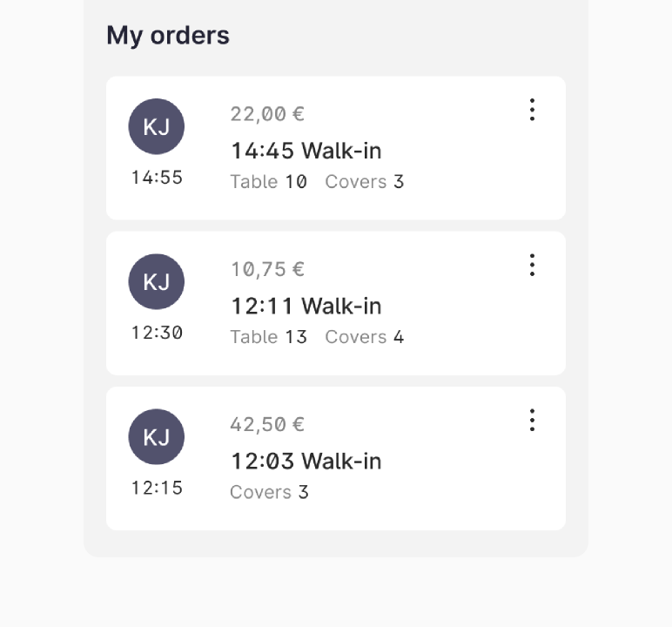Click Table 10 on first order
Viewport: 672px width, 627px height.
tap(269, 182)
